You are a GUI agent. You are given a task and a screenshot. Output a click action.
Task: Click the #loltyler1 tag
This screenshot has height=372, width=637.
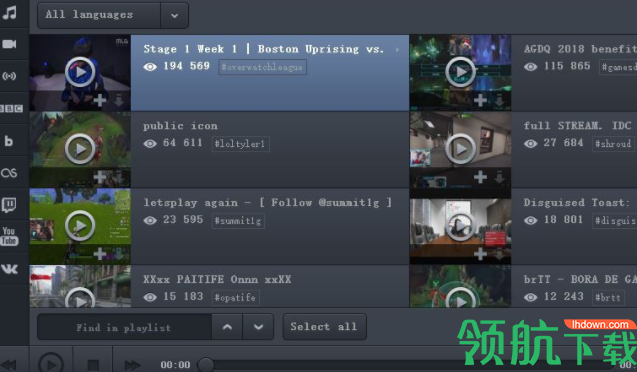[x=240, y=144]
